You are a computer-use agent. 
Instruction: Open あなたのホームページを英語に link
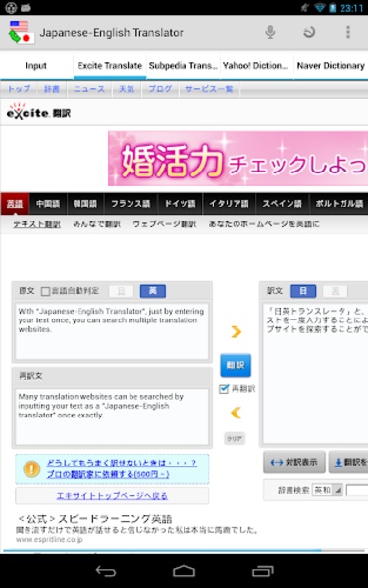coord(264,224)
